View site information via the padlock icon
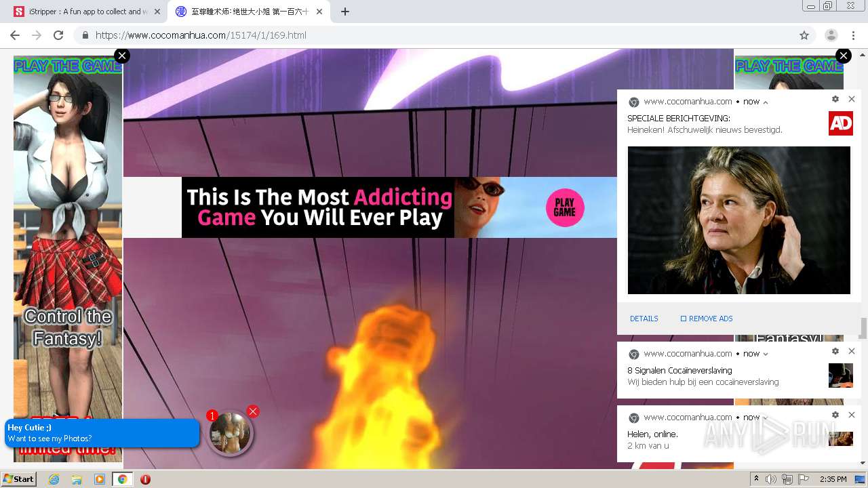The image size is (868, 488). coord(85,35)
